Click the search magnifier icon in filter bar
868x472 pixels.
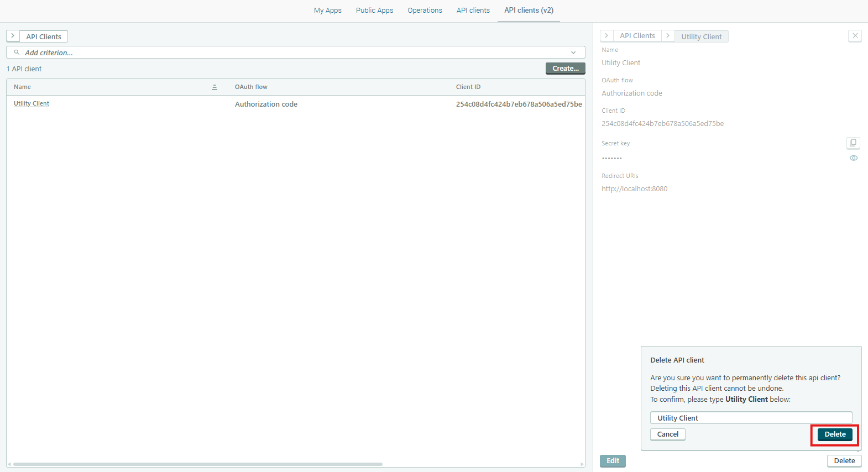pos(17,53)
